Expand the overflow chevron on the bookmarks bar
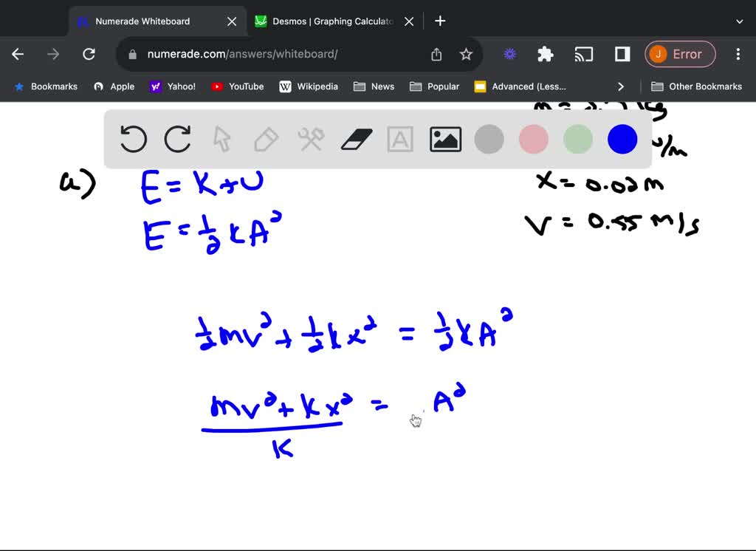Image resolution: width=756 pixels, height=551 pixels. [x=621, y=86]
